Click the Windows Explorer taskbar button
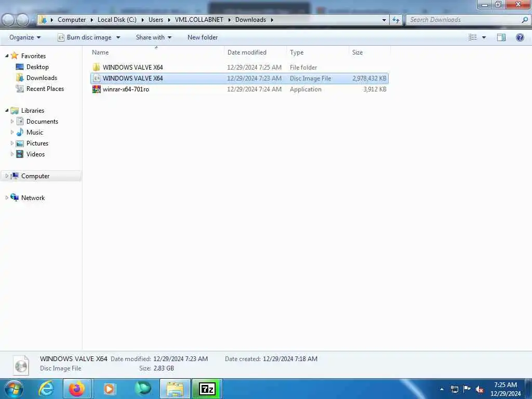Viewport: 532px width, 399px height. tap(175, 389)
